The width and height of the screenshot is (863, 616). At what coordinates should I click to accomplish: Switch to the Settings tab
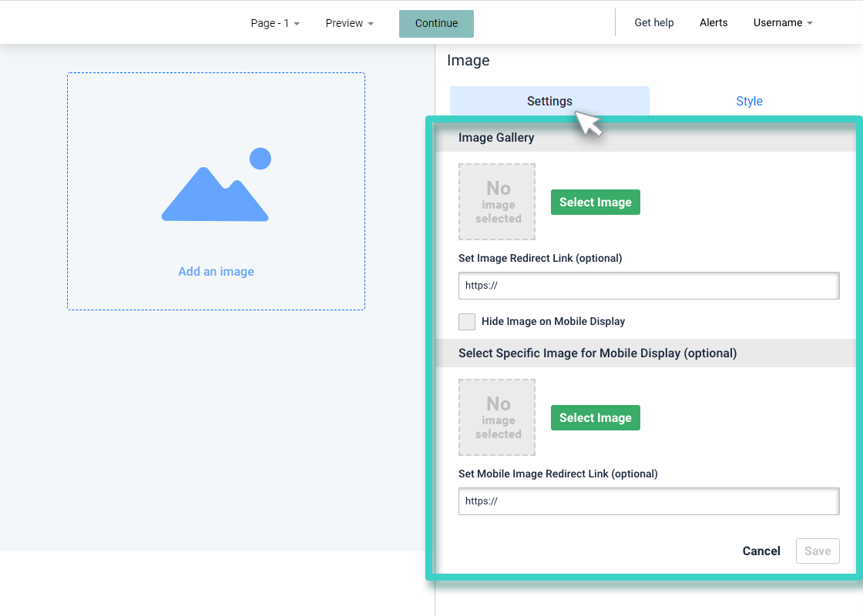click(x=549, y=101)
